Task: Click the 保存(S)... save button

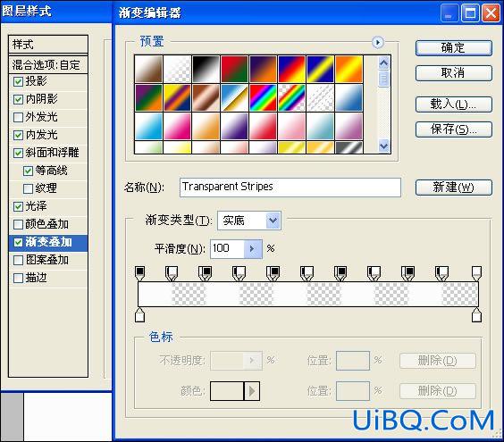Action: (454, 129)
